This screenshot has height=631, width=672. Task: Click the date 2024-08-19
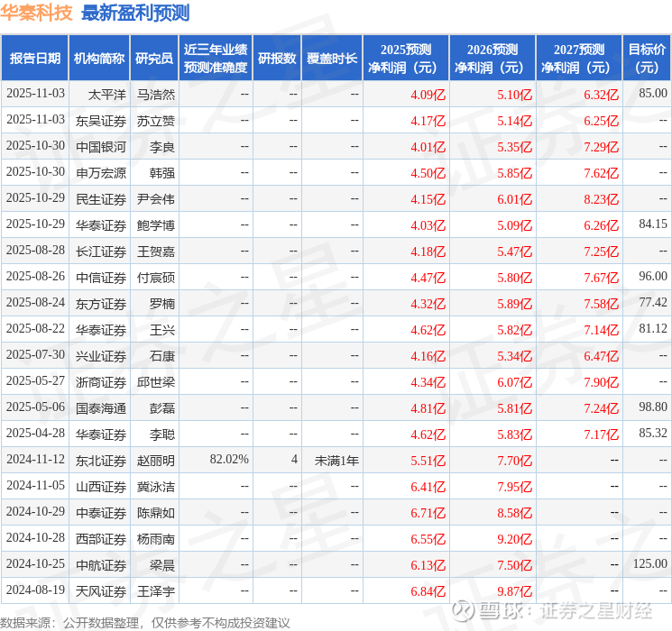tap(35, 590)
